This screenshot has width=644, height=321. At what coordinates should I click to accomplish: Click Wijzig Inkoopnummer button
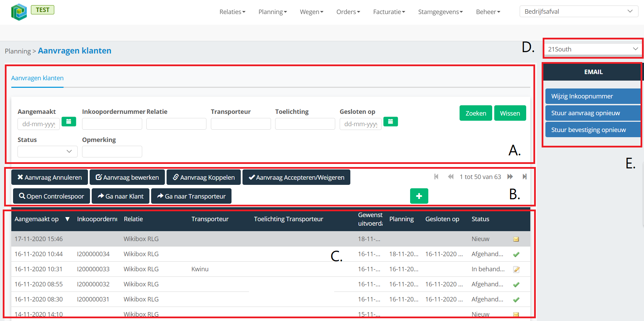coord(593,96)
